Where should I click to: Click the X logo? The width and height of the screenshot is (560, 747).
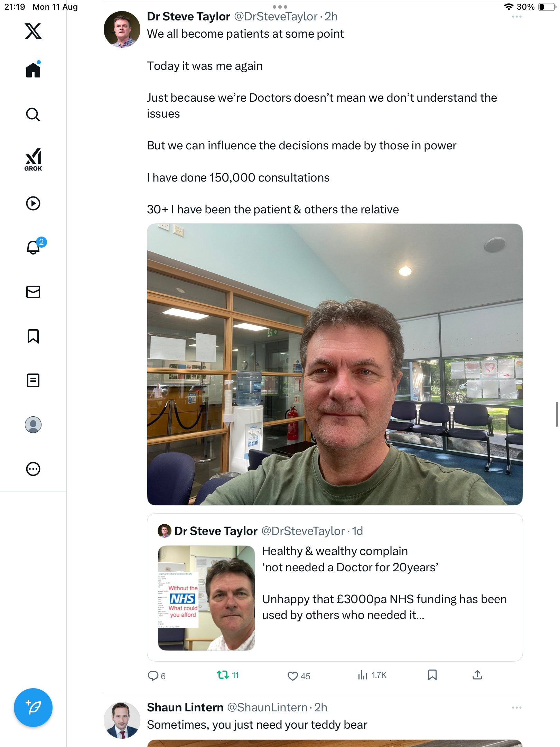(33, 31)
